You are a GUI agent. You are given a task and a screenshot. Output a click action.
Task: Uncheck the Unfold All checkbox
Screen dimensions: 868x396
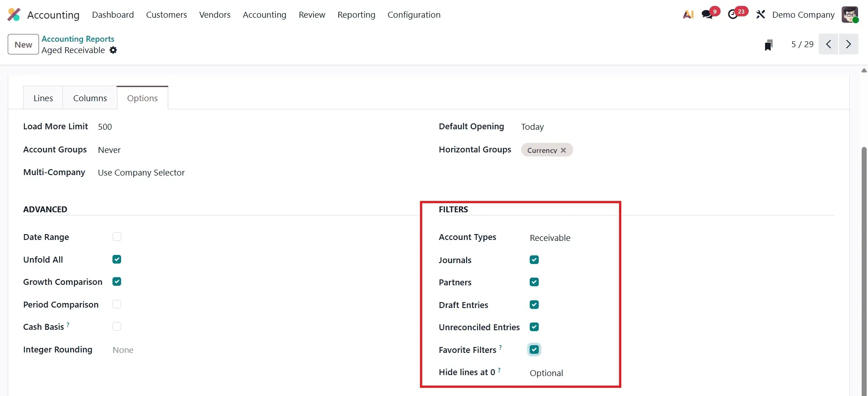click(x=117, y=259)
